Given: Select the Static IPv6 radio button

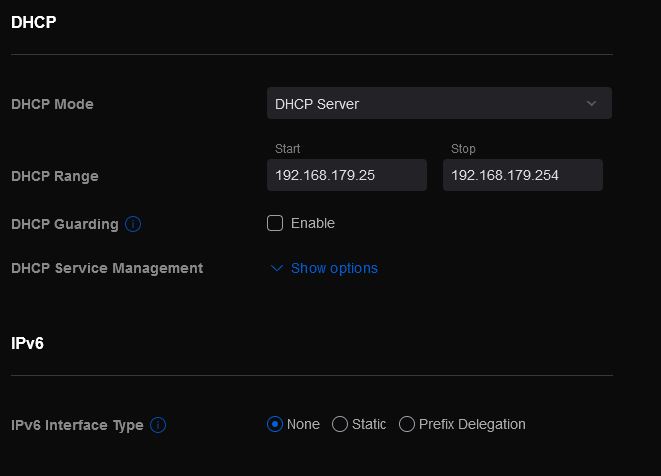Looking at the screenshot, I should (x=340, y=424).
